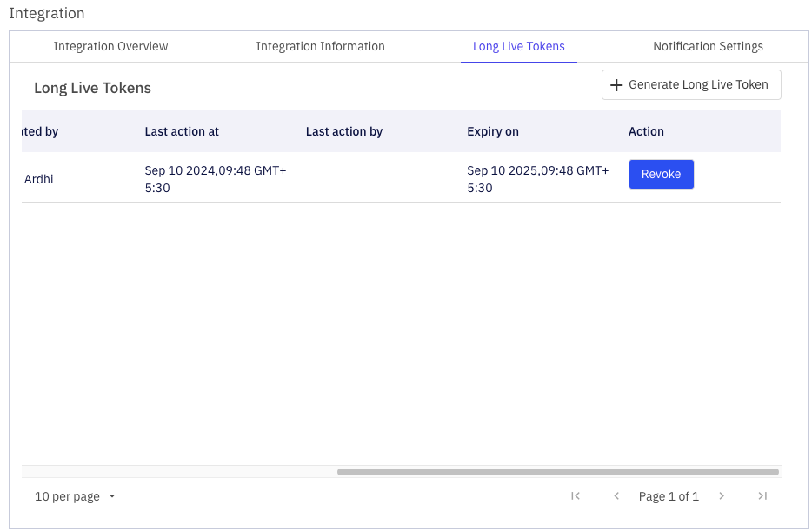
Task: Click the Last action by column header
Action: coord(343,131)
